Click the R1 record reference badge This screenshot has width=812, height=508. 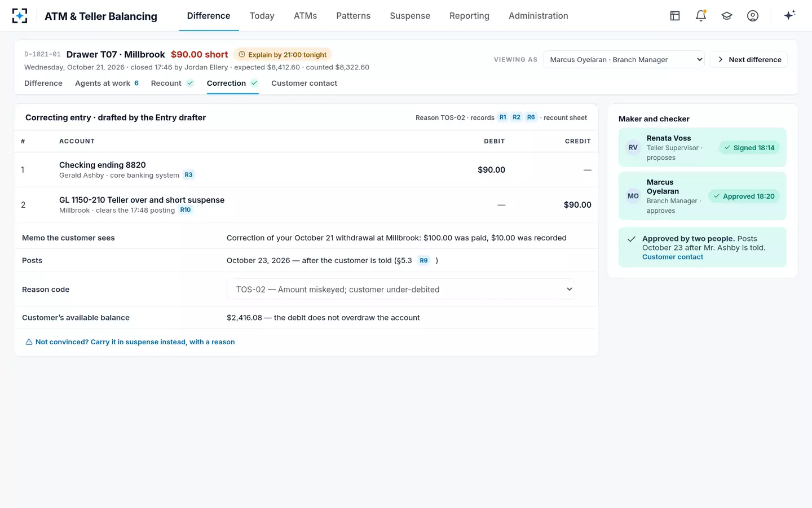[x=503, y=117]
